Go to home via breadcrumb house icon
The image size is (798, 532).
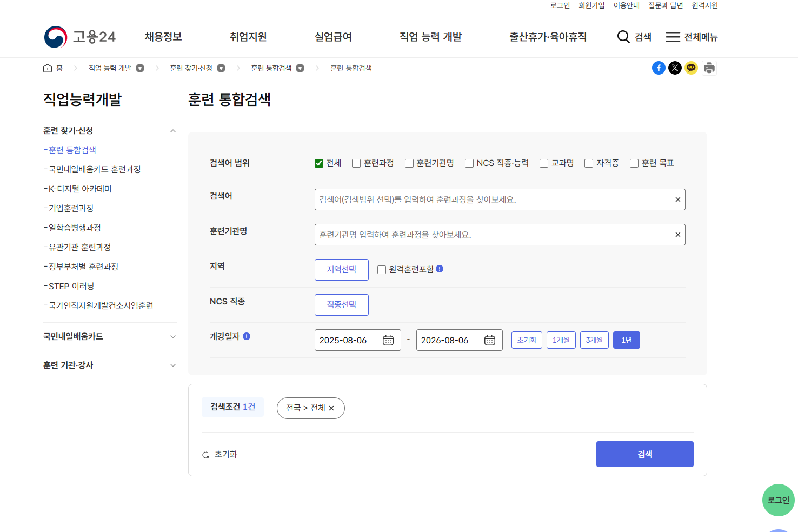(x=48, y=68)
